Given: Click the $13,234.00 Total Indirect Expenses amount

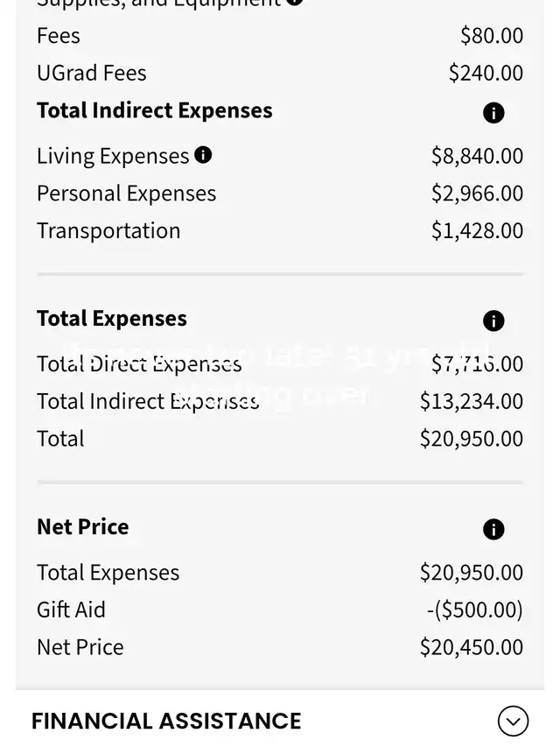Looking at the screenshot, I should pyautogui.click(x=471, y=401).
